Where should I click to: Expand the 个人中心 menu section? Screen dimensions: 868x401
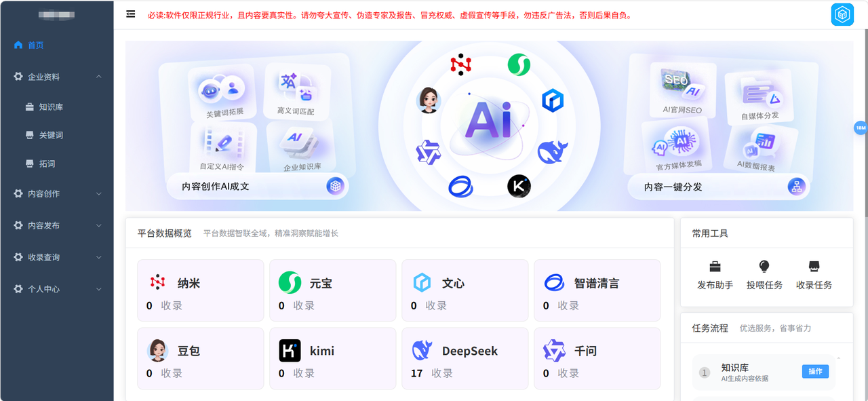(57, 289)
